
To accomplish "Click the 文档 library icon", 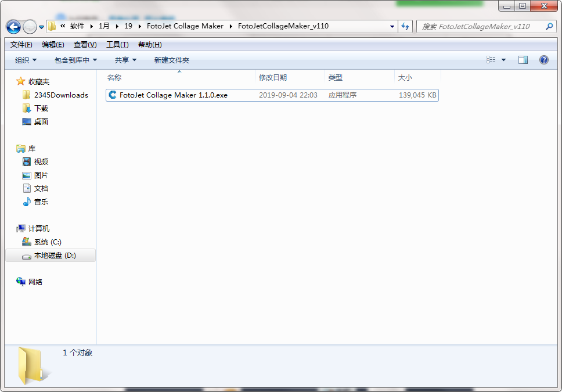I will 27,188.
